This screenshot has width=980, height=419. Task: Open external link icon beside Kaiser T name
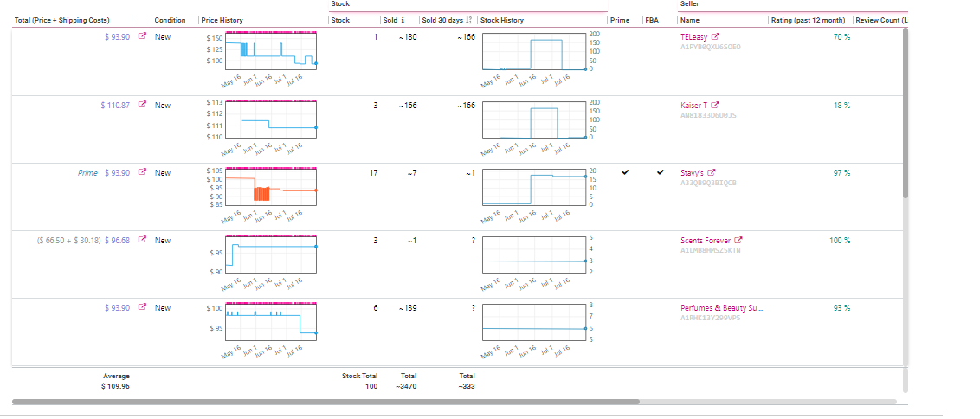tap(716, 105)
